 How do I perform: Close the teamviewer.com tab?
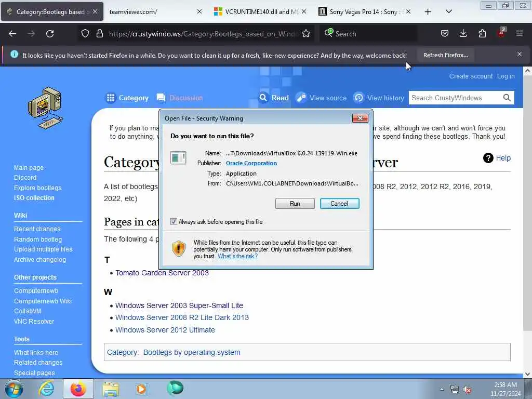click(x=199, y=11)
